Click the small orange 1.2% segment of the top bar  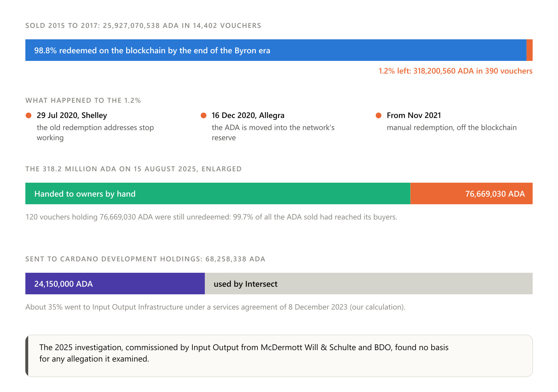click(529, 50)
